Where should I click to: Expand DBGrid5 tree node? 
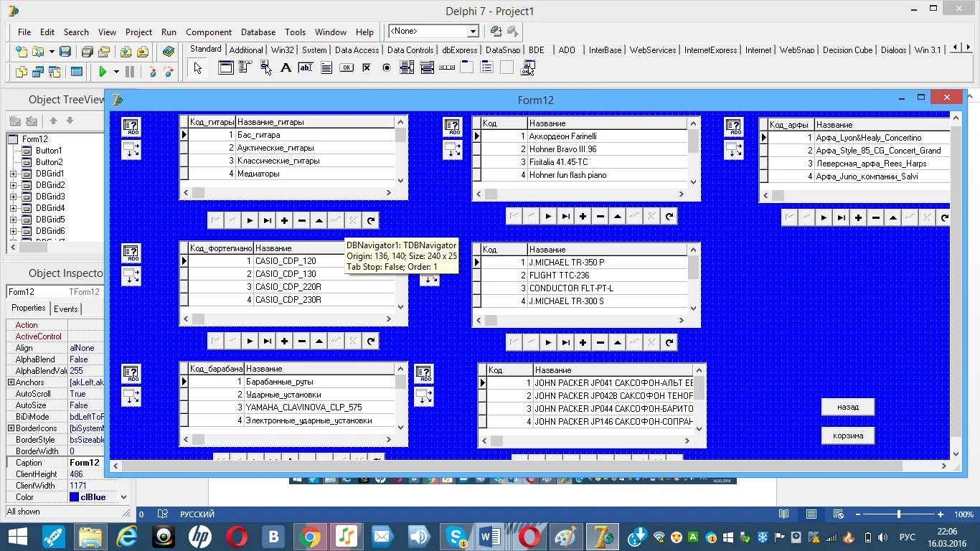click(13, 220)
